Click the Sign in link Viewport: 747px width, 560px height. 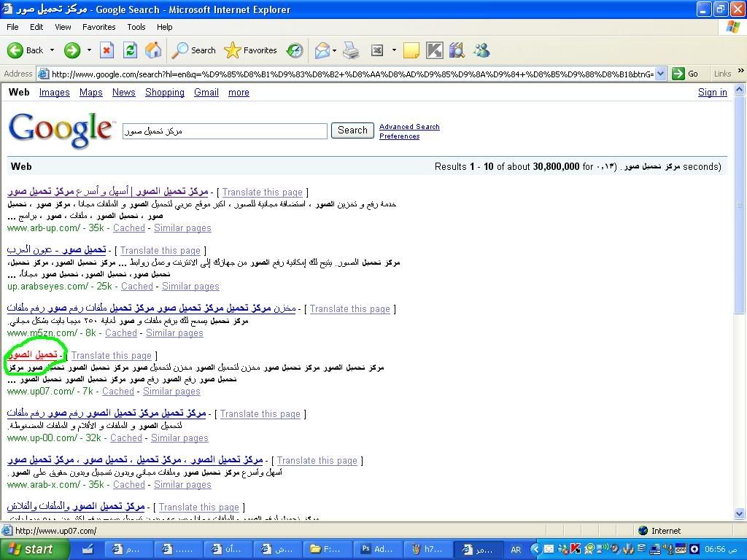pos(712,93)
